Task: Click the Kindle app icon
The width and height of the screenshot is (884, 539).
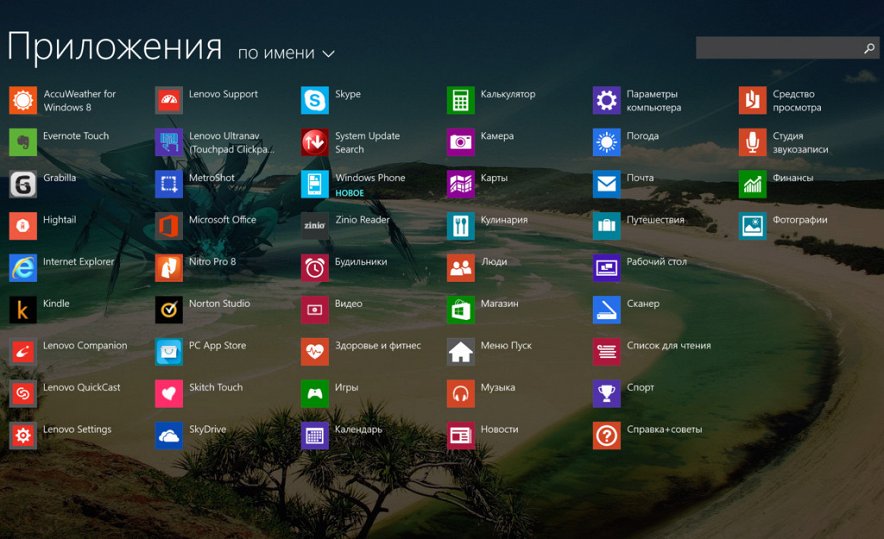Action: coord(23,310)
